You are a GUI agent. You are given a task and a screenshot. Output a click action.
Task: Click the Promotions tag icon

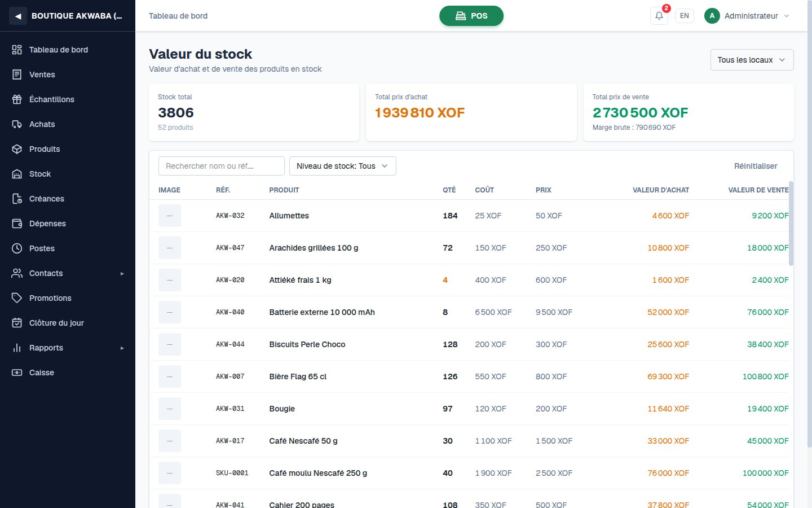(x=17, y=298)
